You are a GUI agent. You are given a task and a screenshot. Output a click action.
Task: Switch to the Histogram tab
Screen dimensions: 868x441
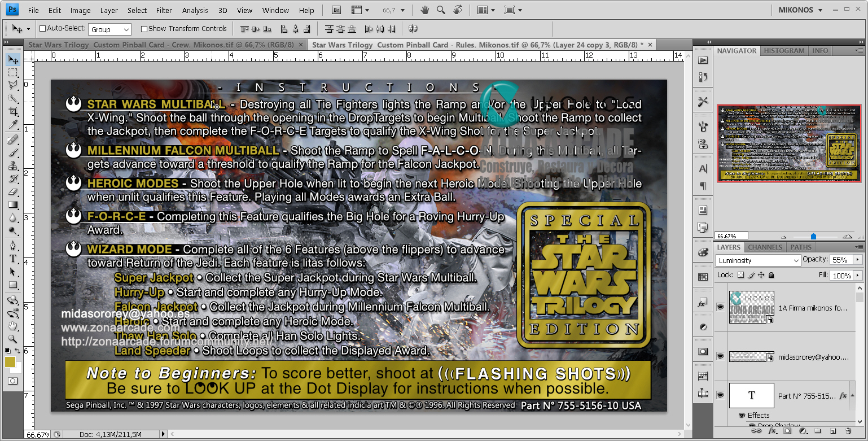pos(784,51)
